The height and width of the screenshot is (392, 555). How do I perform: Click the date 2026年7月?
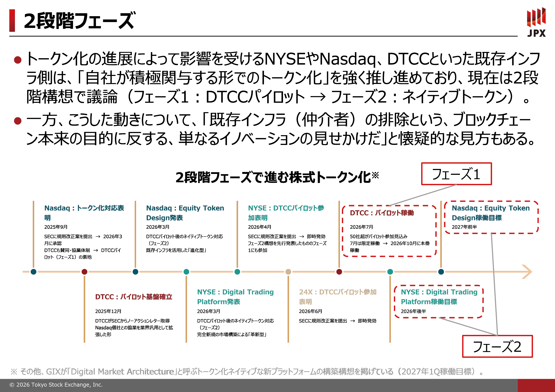[362, 227]
